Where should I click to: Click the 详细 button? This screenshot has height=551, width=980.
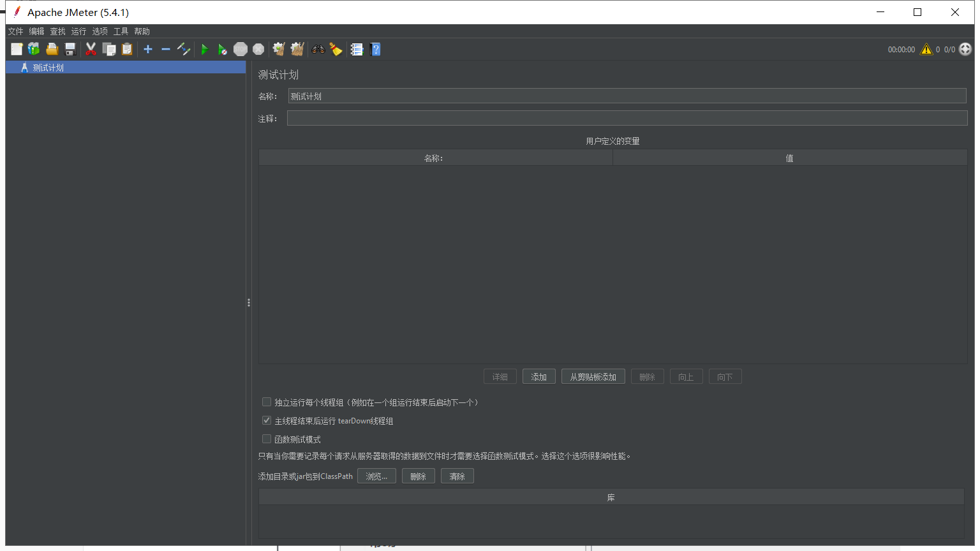coord(500,377)
